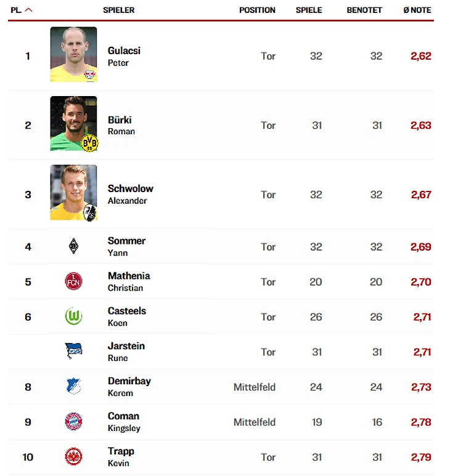
Task: Open Kingsley Coman's player profile link
Action: [x=123, y=416]
